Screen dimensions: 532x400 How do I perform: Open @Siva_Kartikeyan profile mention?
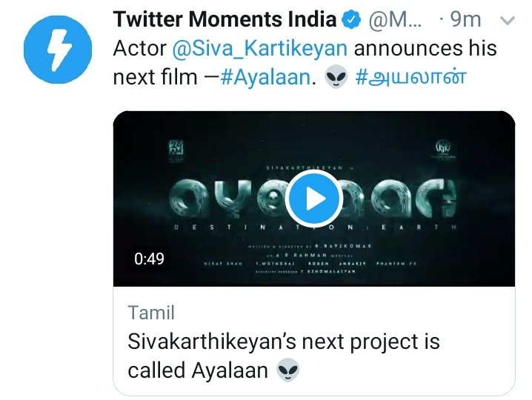coord(260,48)
